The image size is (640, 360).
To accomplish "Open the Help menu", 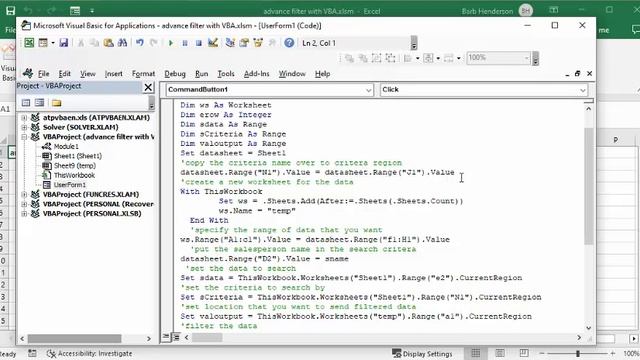I will pyautogui.click(x=322, y=74).
